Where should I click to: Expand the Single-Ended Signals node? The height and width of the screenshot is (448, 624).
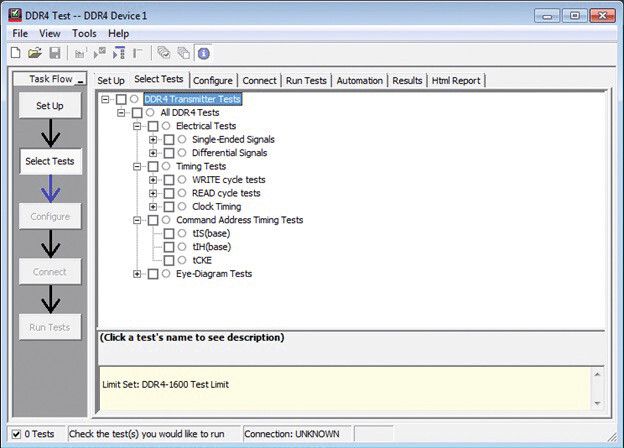coord(153,140)
